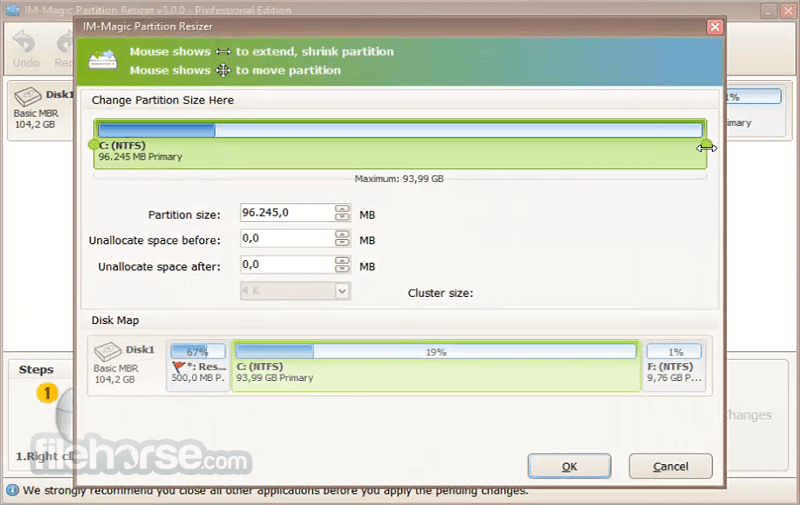Click the 'Maximum: 93,99 GB' label
This screenshot has height=505, width=800.
pos(399,179)
